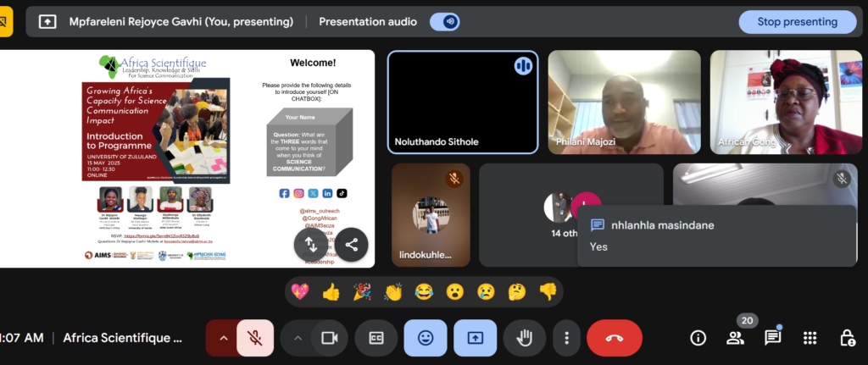This screenshot has height=365, width=868.
Task: Expand audio settings arrow beside microphone
Action: 223,338
